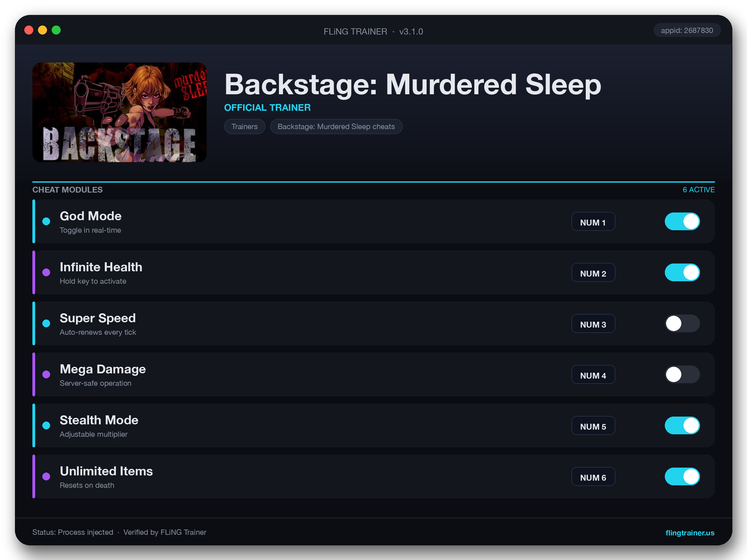The height and width of the screenshot is (560, 747).
Task: Click the Backstage game cover thumbnail
Action: point(120,112)
